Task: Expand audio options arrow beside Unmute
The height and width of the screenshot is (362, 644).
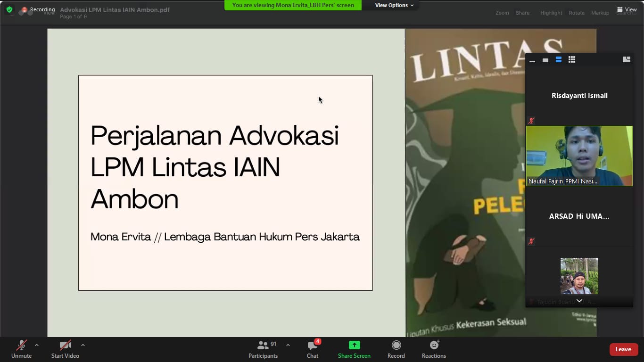Action: coord(37,345)
